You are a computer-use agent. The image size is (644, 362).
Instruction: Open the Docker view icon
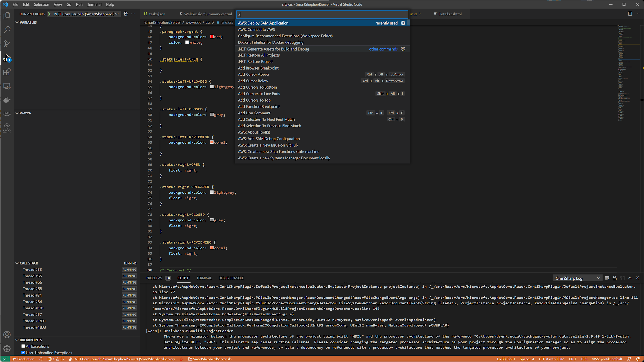[7, 100]
